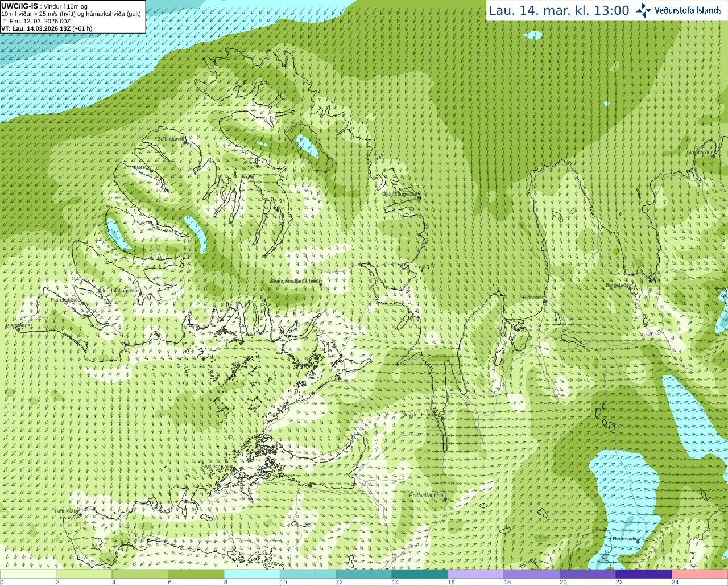This screenshot has width=728, height=586.
Task: Select the Bjargtangar station marker
Action: coord(19,329)
